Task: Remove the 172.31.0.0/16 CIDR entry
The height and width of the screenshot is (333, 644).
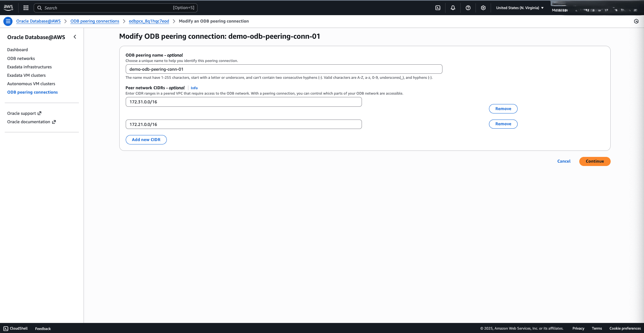Action: [x=503, y=108]
